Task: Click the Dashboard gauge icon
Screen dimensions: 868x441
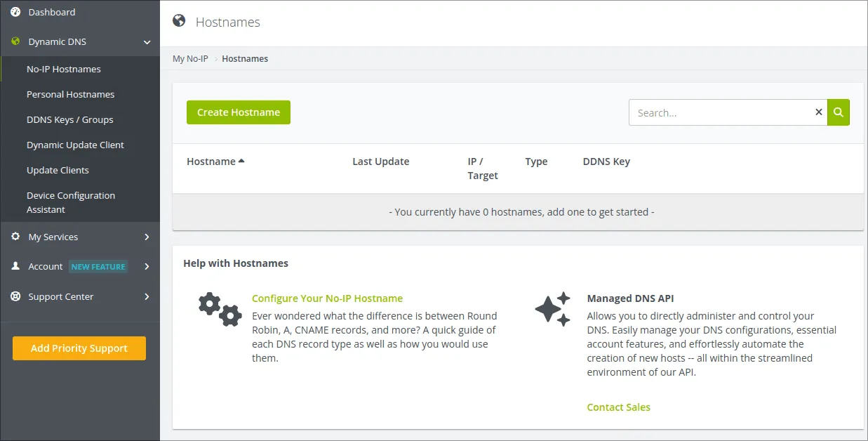Action: coord(15,12)
